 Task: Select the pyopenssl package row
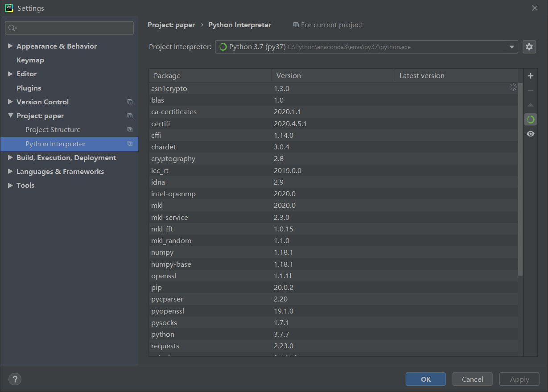pos(334,311)
